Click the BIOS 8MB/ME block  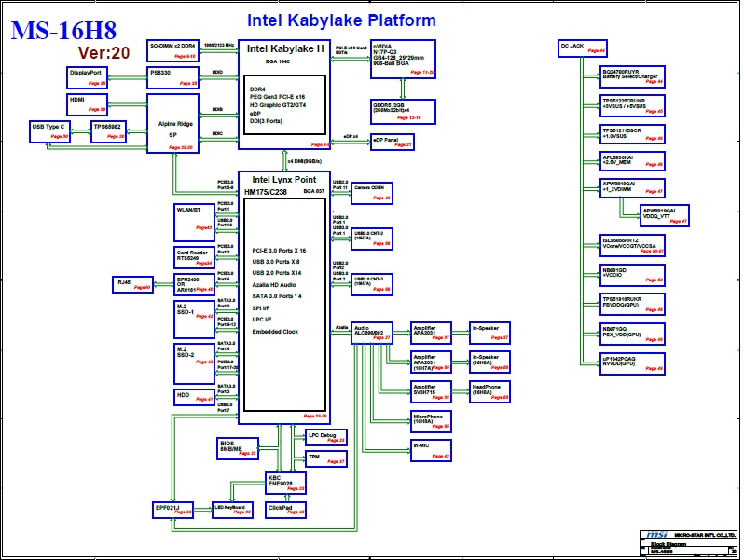(x=238, y=449)
